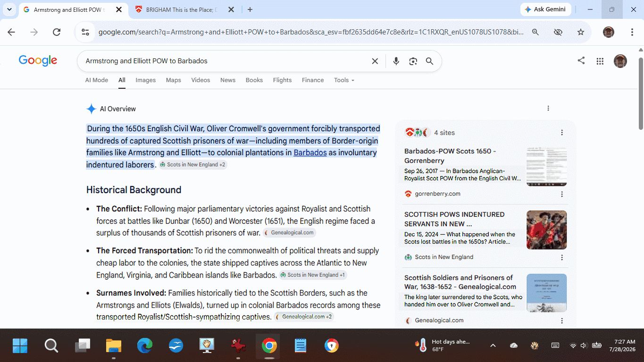Open the tab search dropdown arrow
Viewport: 644px width, 362px height.
(x=9, y=9)
